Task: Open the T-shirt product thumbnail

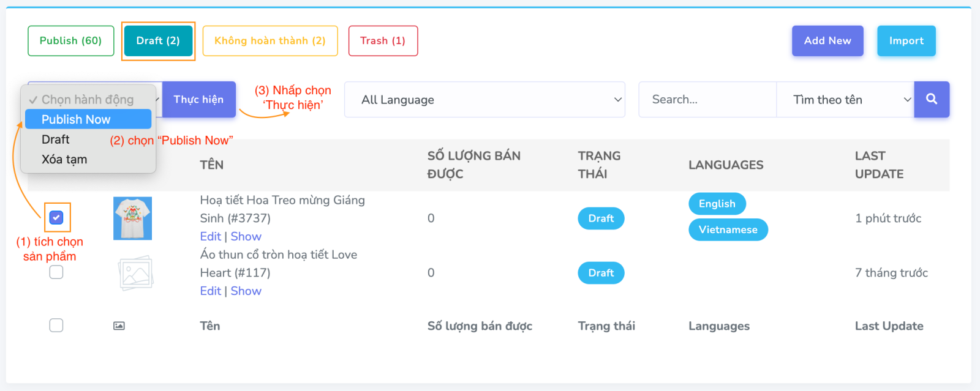Action: pyautogui.click(x=132, y=218)
